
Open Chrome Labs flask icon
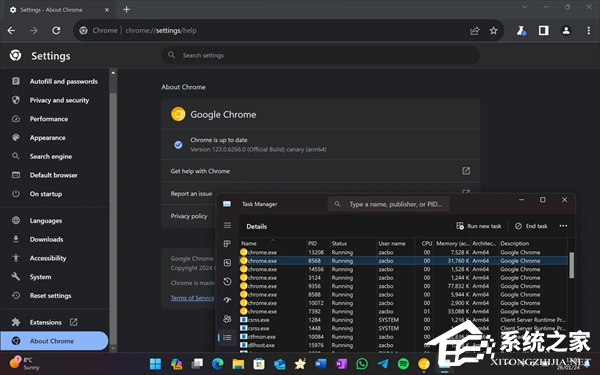[x=521, y=31]
